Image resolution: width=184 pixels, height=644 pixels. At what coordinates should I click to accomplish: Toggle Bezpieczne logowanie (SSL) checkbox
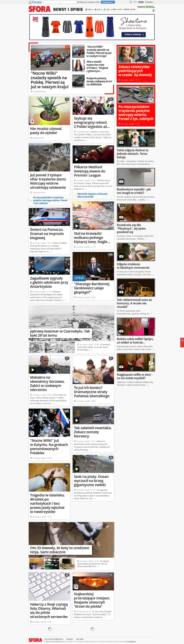tap(78, 2)
